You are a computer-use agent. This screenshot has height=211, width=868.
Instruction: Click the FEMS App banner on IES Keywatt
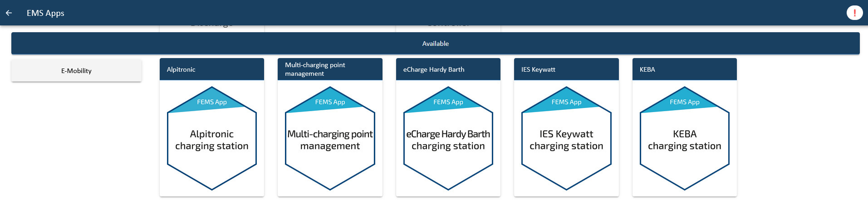tap(566, 102)
